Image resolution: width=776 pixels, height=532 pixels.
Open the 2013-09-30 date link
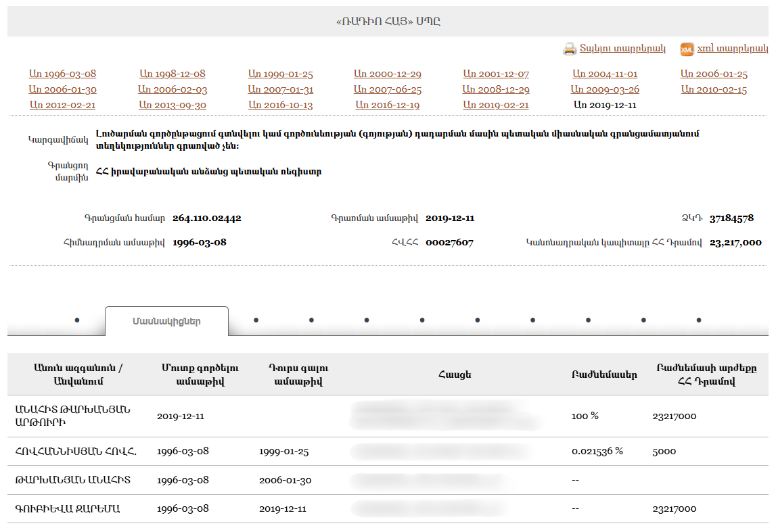coord(172,105)
